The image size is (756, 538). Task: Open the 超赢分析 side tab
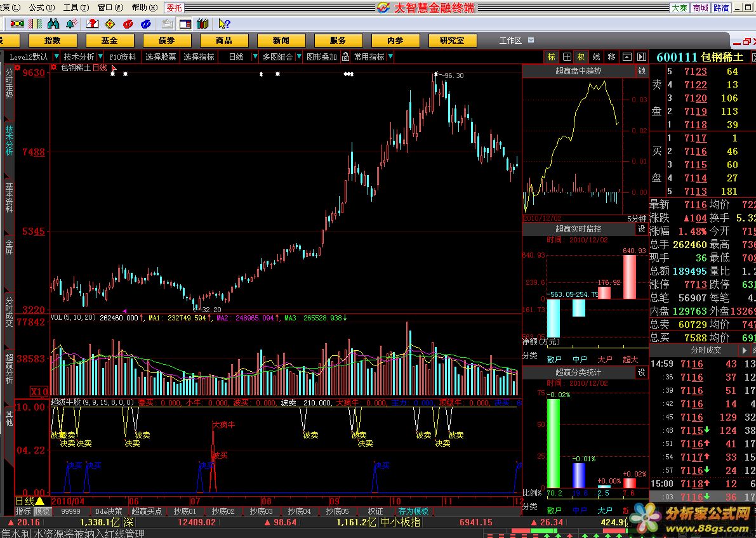pyautogui.click(x=9, y=369)
